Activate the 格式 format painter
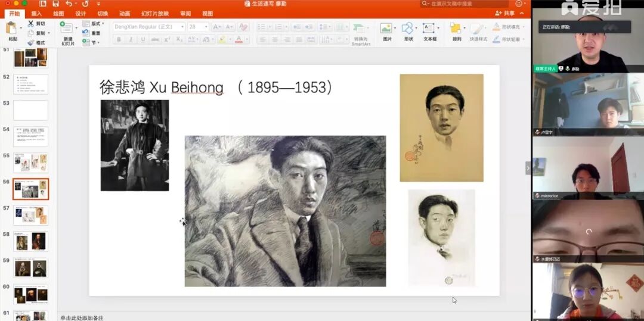 pyautogui.click(x=36, y=43)
